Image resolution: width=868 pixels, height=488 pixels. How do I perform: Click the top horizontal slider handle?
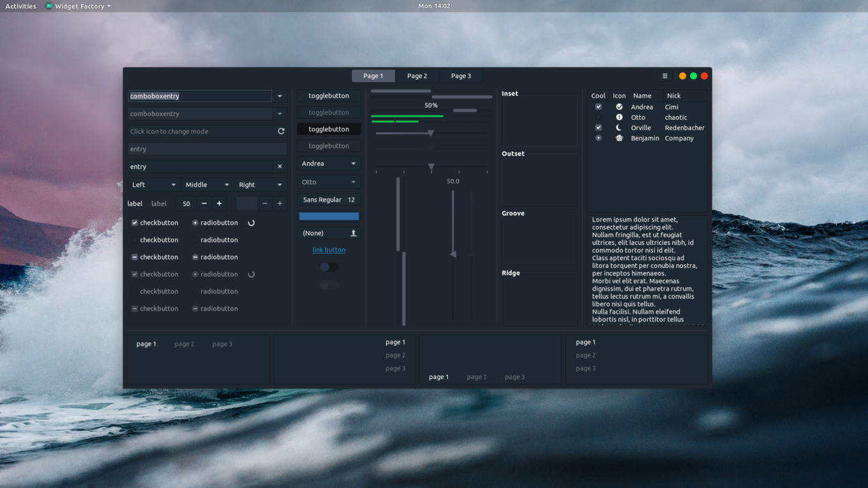click(x=431, y=133)
